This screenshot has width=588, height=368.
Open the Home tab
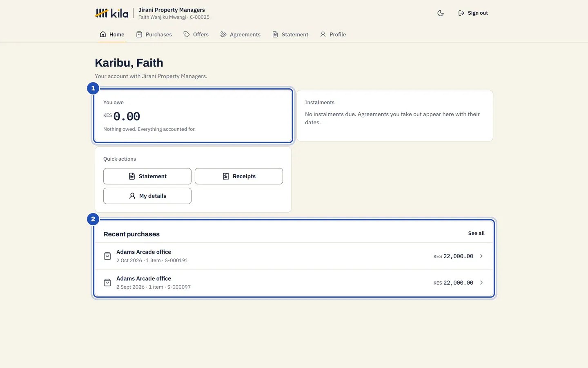(x=112, y=34)
